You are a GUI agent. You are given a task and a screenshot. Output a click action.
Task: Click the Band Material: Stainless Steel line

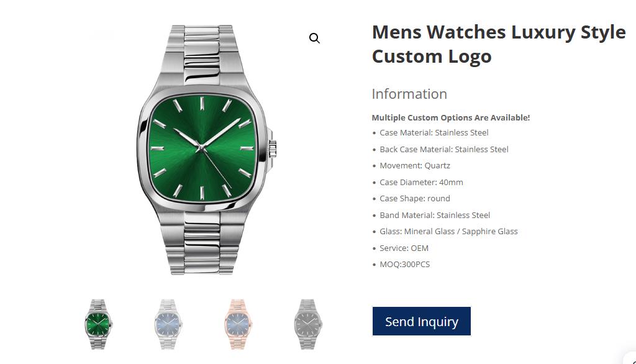(435, 215)
